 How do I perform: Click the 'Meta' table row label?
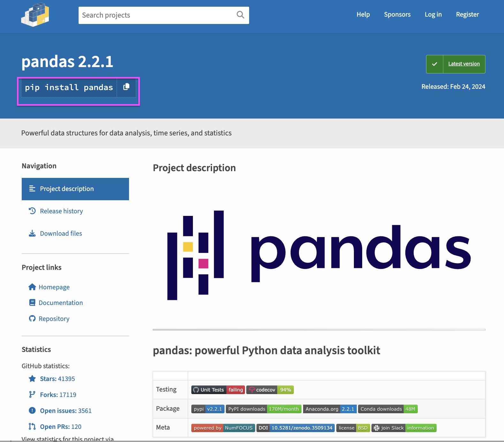163,427
